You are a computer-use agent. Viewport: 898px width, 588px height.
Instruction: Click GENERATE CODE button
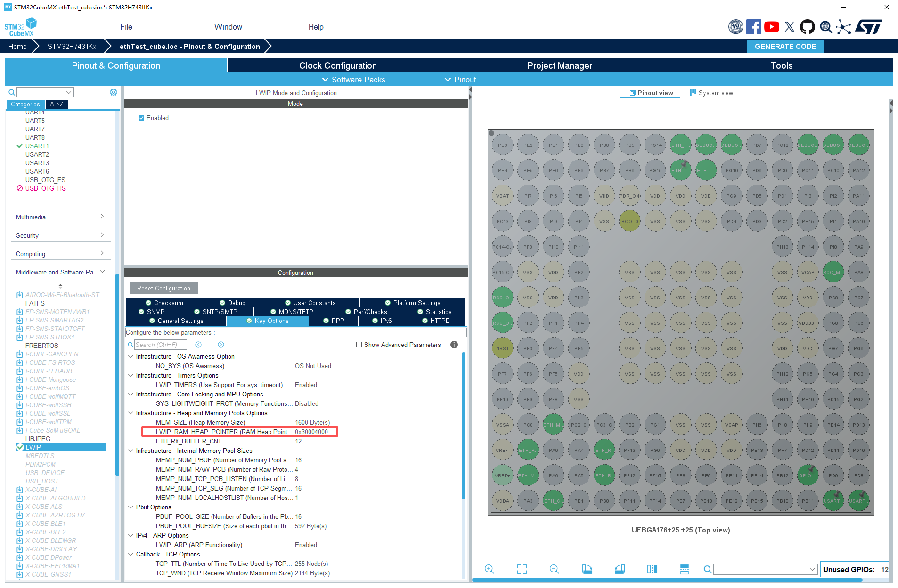tap(785, 46)
